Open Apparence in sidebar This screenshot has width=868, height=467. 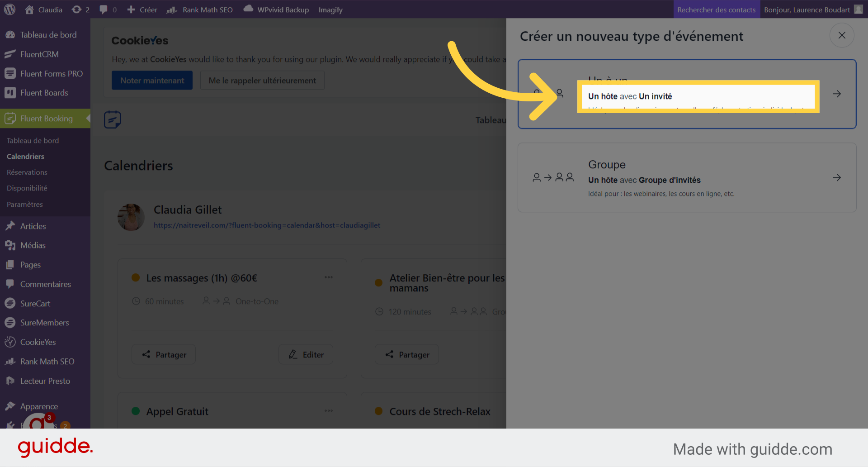pyautogui.click(x=45, y=406)
